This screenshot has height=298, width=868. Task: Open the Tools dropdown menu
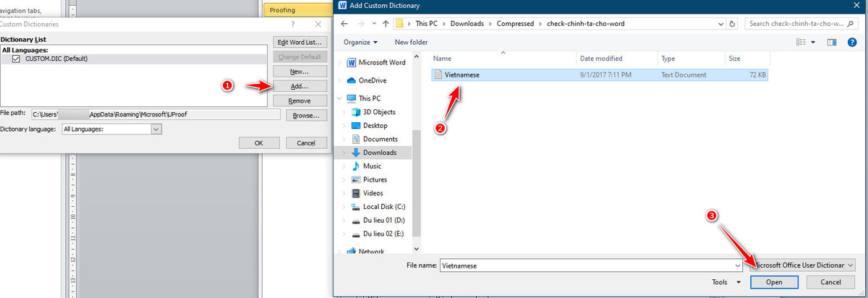[727, 283]
